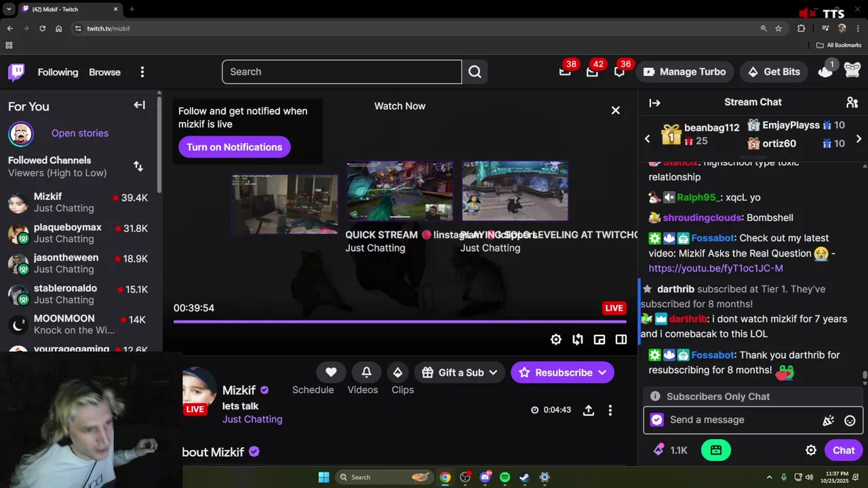Open the user profile avatar menu
868x488 pixels.
coord(852,70)
